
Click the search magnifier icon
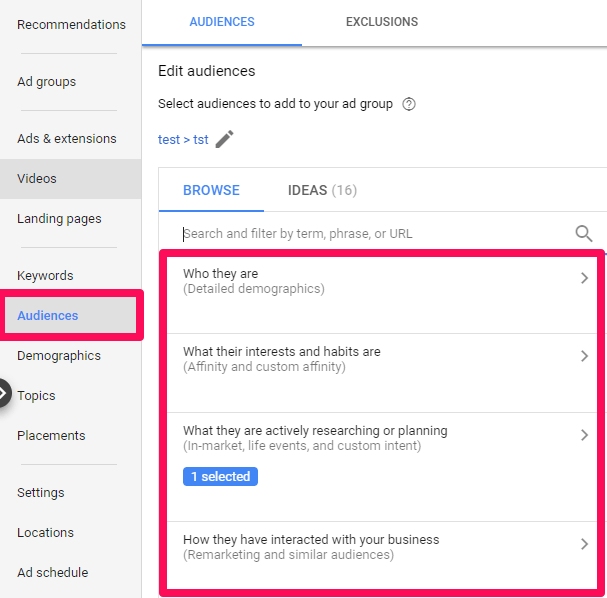pyautogui.click(x=584, y=233)
